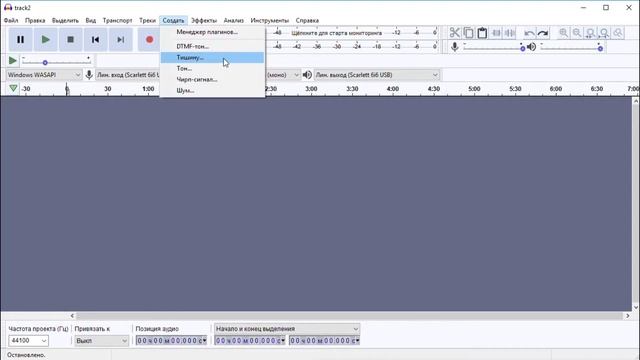Viewport: 640px width, 360px height.
Task: Click the Redo arrow icon
Action: [543, 33]
